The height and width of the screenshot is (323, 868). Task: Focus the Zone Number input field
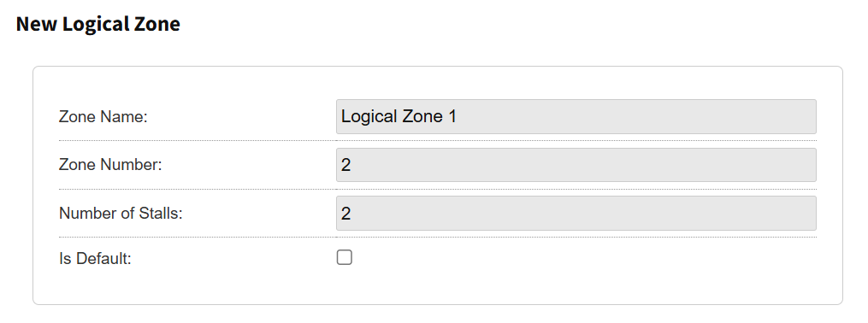576,165
